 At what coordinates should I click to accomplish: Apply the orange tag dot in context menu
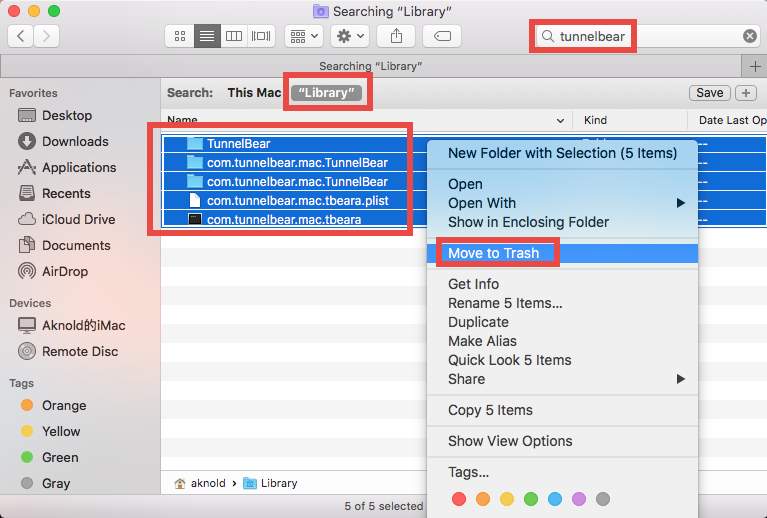[x=483, y=499]
